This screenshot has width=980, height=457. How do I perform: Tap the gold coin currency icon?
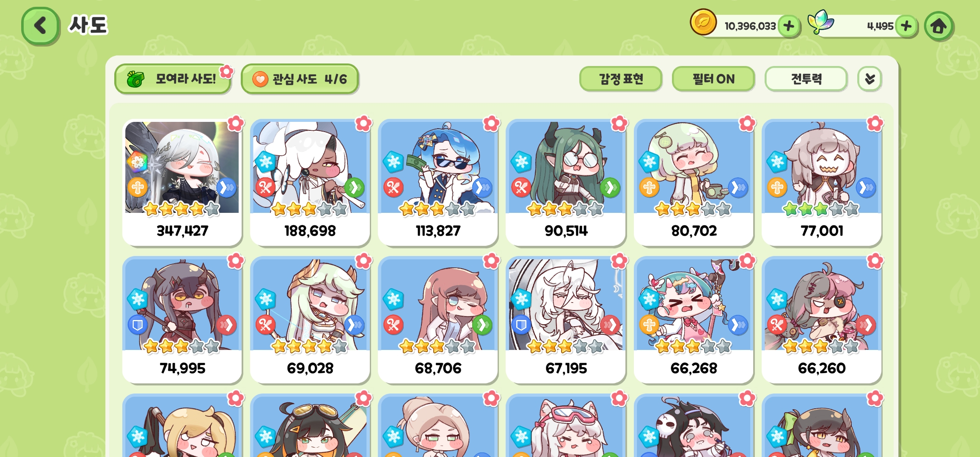tap(703, 22)
